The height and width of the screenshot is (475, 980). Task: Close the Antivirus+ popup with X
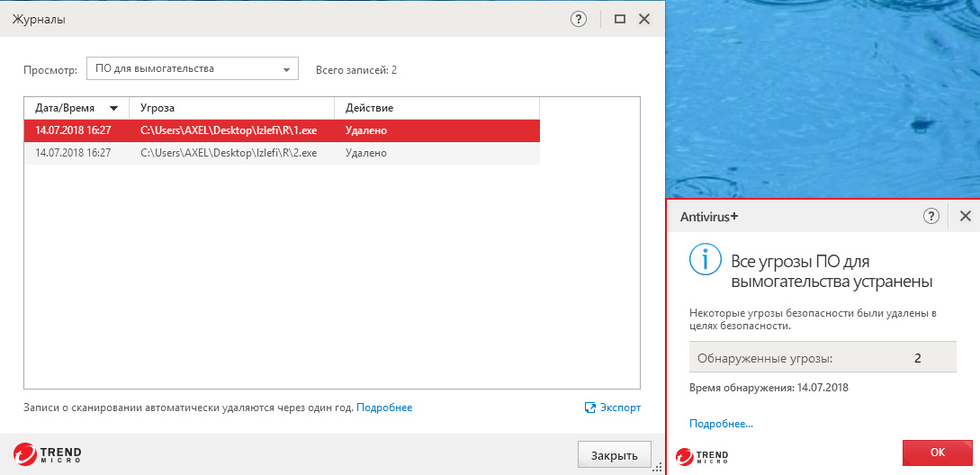[x=965, y=216]
